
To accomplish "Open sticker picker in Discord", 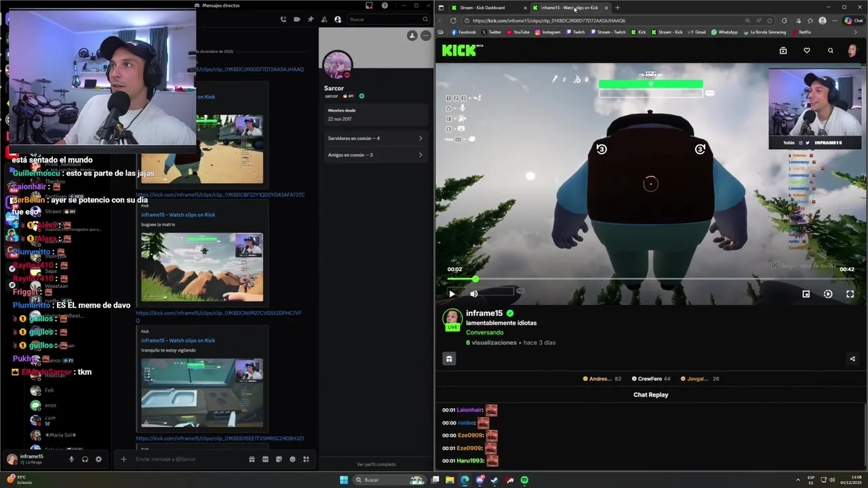I will point(279,459).
